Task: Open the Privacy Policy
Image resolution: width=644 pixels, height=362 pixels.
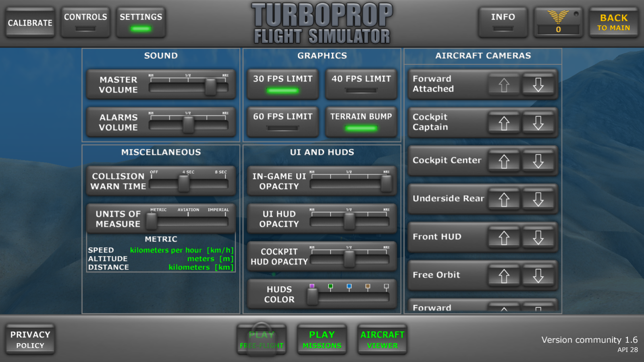Action: click(x=30, y=339)
